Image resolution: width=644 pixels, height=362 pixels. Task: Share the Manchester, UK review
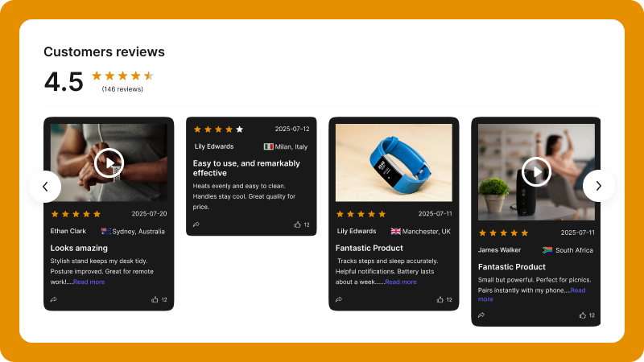click(339, 299)
